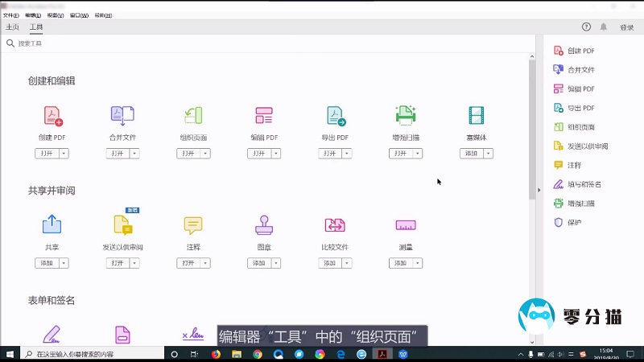Select the 测量 ruler icon

tap(406, 225)
